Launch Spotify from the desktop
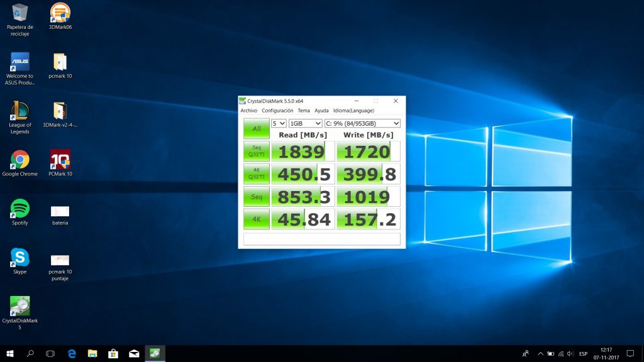The height and width of the screenshot is (362, 644). tap(19, 209)
